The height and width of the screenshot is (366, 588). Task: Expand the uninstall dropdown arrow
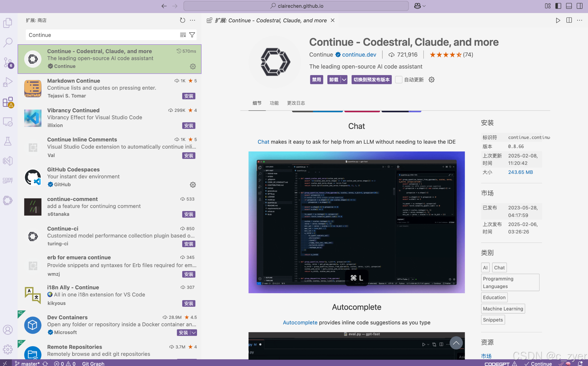tap(344, 80)
